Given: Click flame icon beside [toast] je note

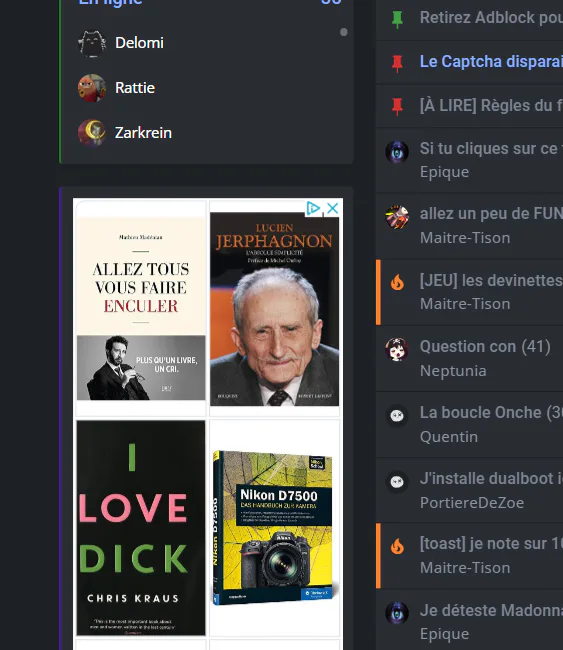Looking at the screenshot, I should click(x=397, y=546).
